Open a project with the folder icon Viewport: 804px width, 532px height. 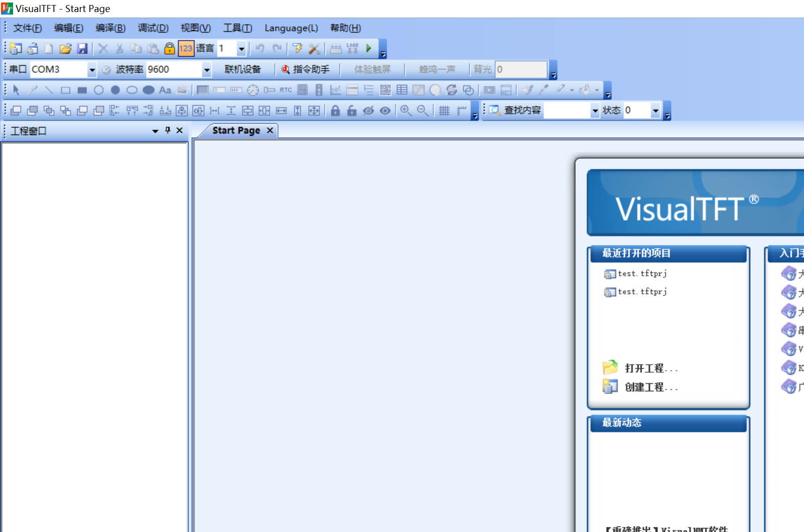(x=65, y=49)
